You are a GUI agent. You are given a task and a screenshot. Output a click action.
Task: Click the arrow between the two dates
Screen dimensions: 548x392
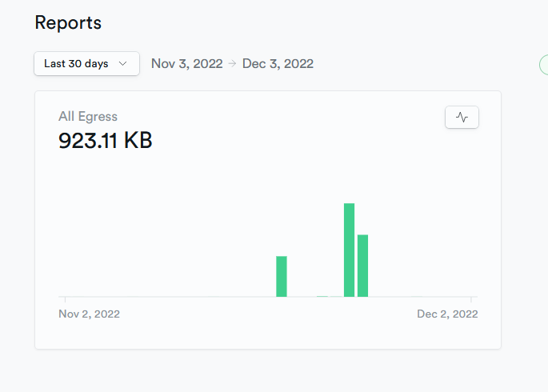coord(232,64)
